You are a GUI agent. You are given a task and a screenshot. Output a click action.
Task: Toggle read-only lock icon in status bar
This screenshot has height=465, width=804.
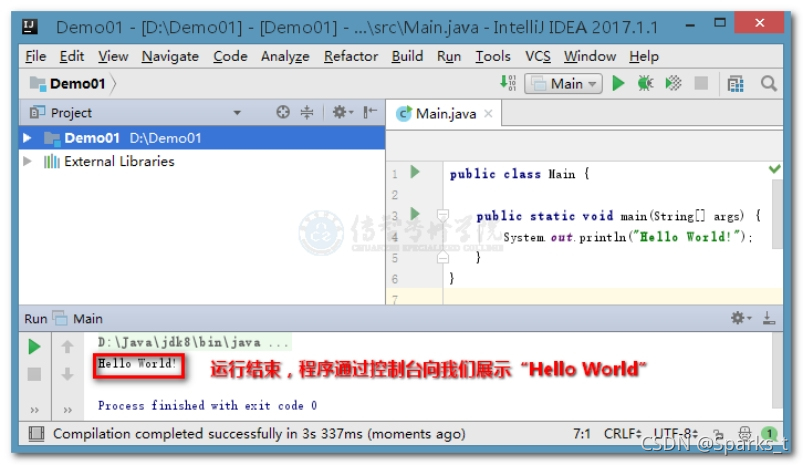pos(718,434)
